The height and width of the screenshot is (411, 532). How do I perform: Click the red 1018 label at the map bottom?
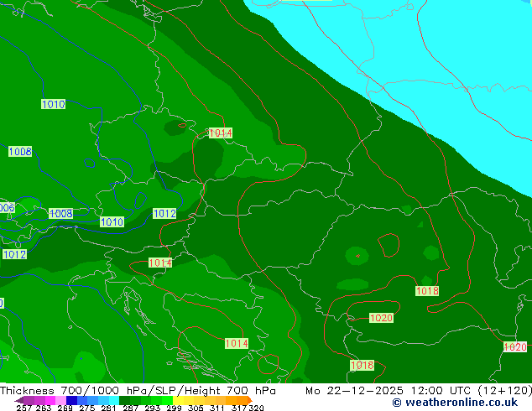point(362,365)
